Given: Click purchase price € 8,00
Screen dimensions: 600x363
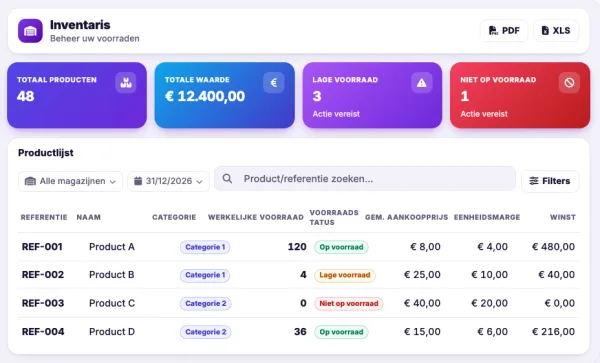Looking at the screenshot, I should [425, 247].
